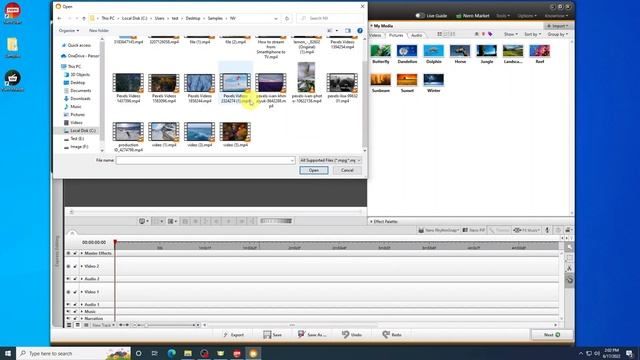Expand the Video 1 track

tap(82, 292)
